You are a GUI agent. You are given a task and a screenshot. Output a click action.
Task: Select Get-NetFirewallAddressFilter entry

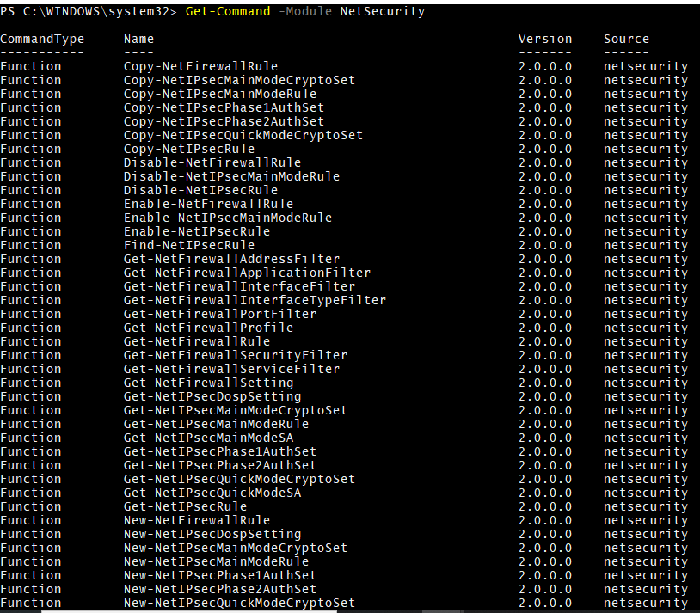click(x=231, y=259)
